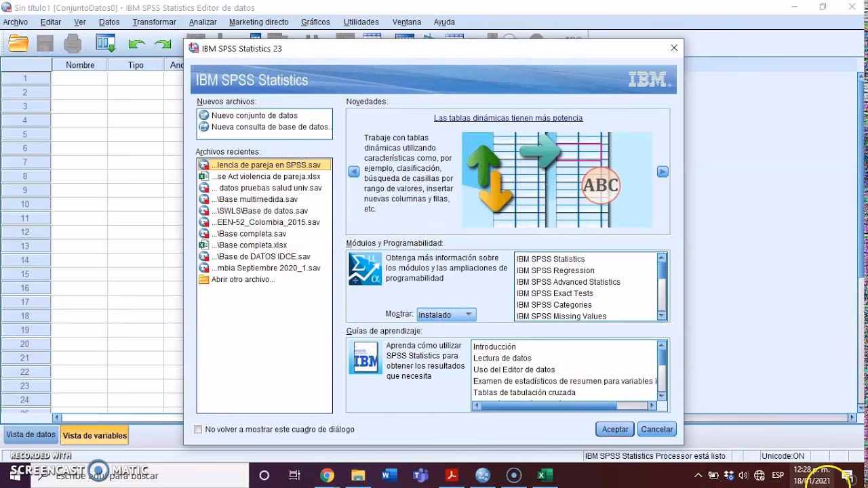This screenshot has width=868, height=488.
Task: Select IBM SPSS Regression module
Action: coord(555,270)
